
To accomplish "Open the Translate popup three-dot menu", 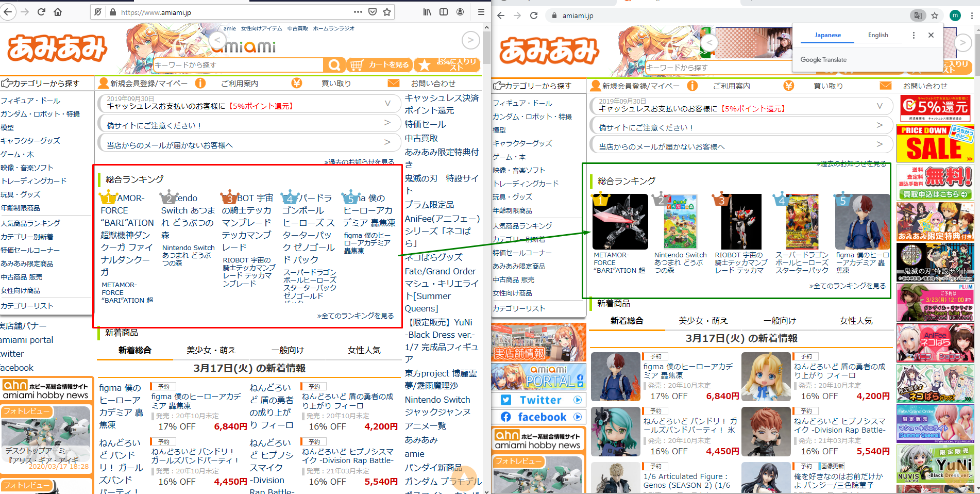I will 914,35.
